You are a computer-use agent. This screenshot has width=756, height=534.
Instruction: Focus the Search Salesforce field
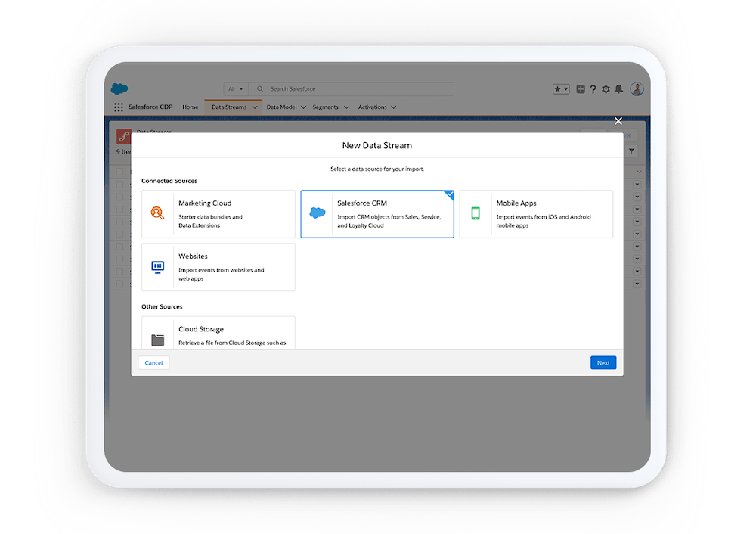[x=351, y=89]
